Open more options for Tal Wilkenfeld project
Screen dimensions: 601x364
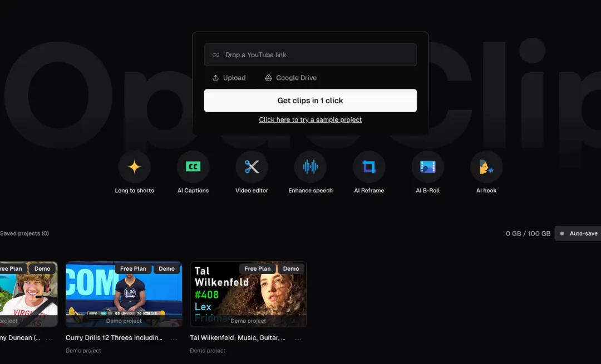[x=298, y=338]
